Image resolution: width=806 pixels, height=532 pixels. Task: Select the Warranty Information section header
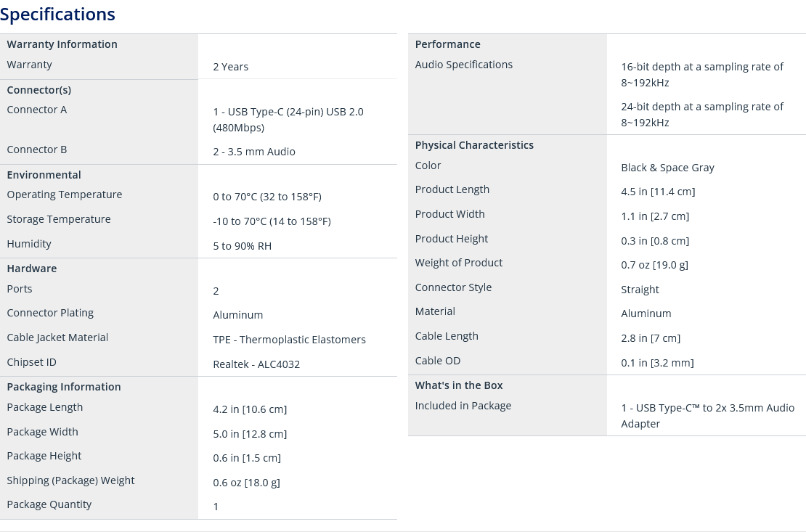tap(62, 44)
